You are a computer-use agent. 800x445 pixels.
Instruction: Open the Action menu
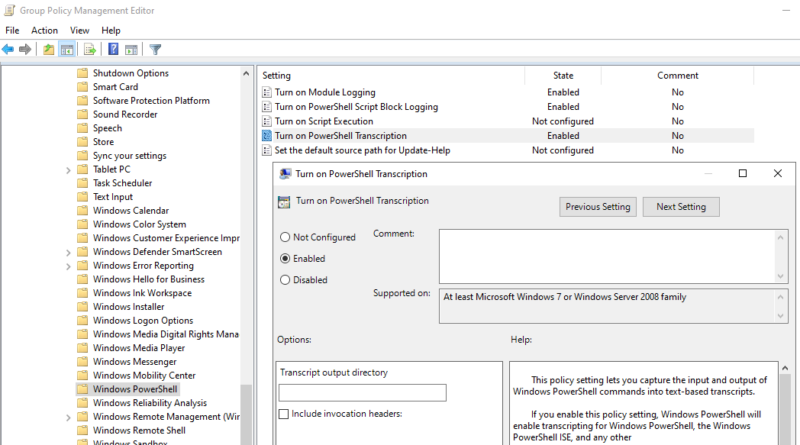[x=44, y=30]
